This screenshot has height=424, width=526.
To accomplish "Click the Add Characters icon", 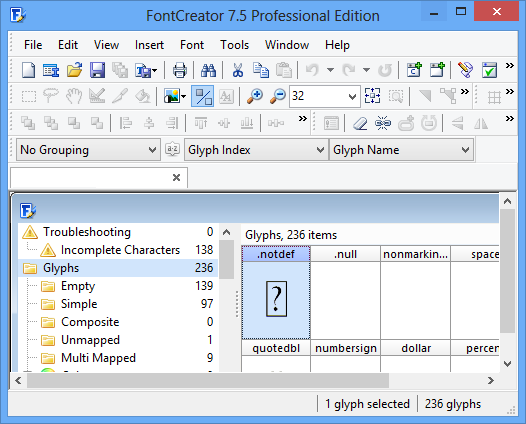I will coord(414,70).
